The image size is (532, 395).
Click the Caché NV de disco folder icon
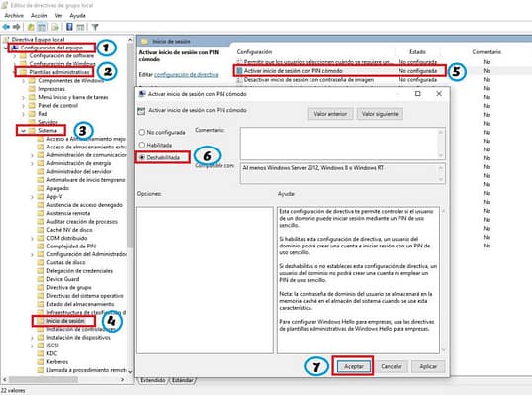pyautogui.click(x=41, y=230)
